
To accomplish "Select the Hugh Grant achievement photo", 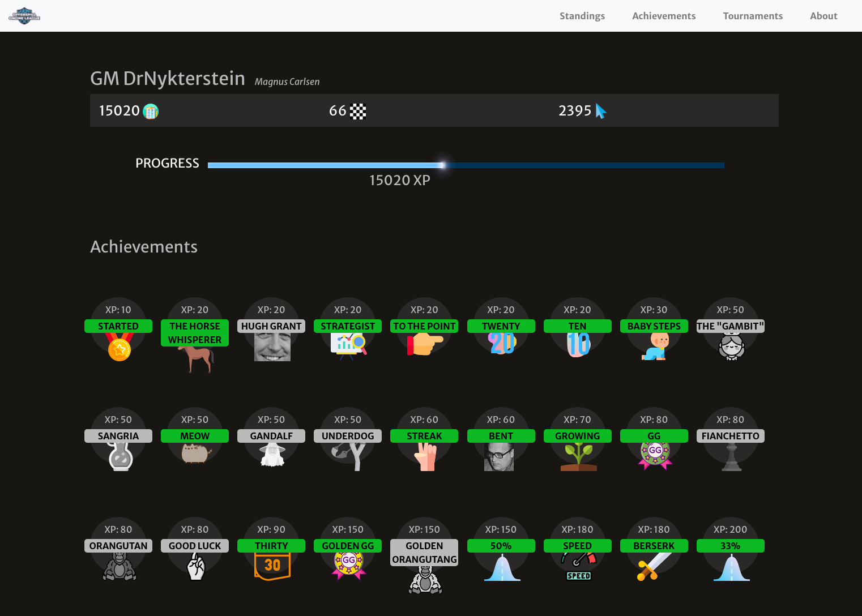I will 272,347.
